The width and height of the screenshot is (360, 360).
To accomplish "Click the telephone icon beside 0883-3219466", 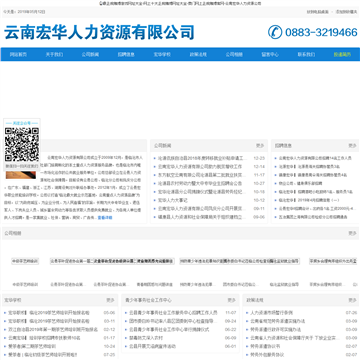I will coord(275,32).
